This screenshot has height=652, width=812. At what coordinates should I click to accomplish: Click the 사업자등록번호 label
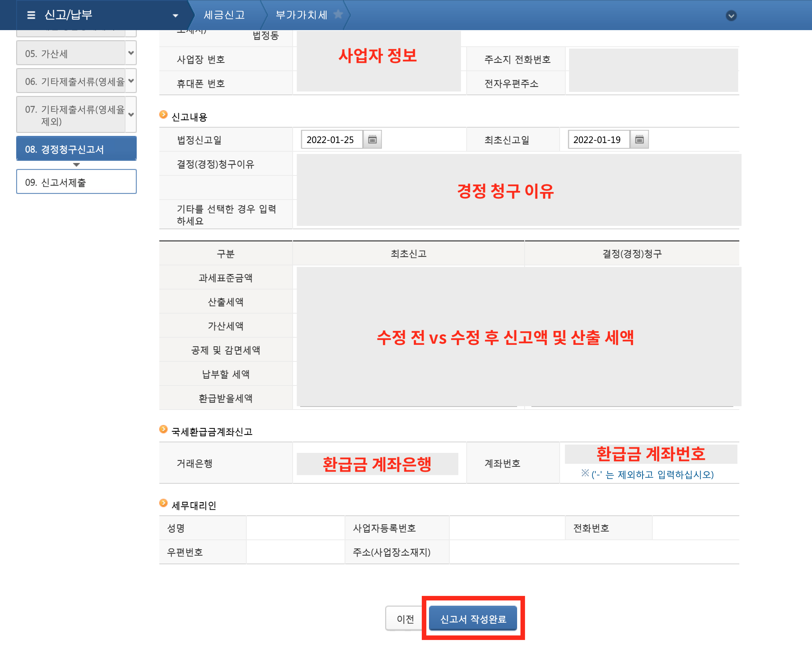pos(384,528)
